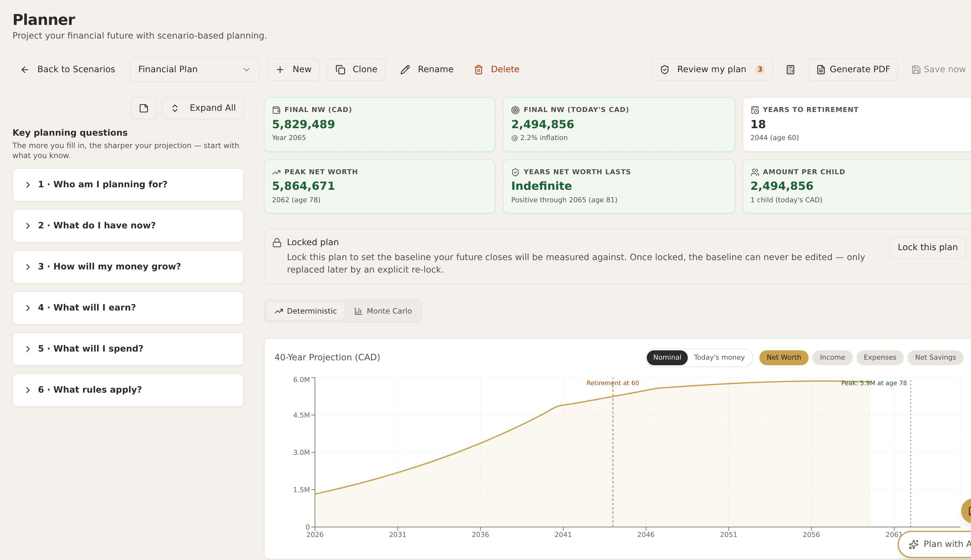
Task: Expand section 5 What will I spend
Action: (128, 349)
